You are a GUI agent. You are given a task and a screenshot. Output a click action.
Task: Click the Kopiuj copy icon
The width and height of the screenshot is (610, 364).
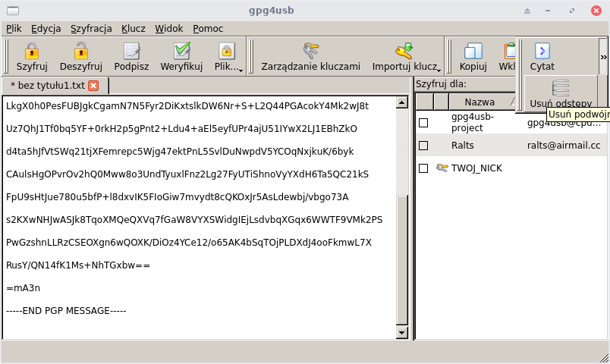point(473,51)
